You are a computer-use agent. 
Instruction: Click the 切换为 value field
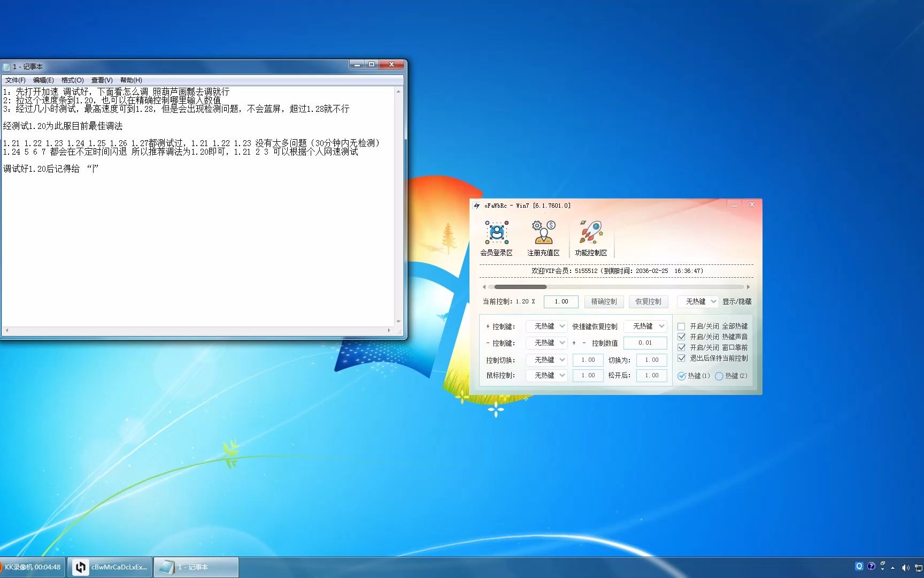(x=652, y=360)
